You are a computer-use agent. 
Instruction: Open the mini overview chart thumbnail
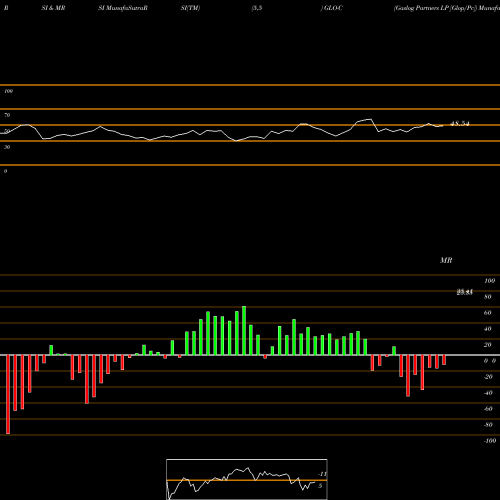coord(247,479)
